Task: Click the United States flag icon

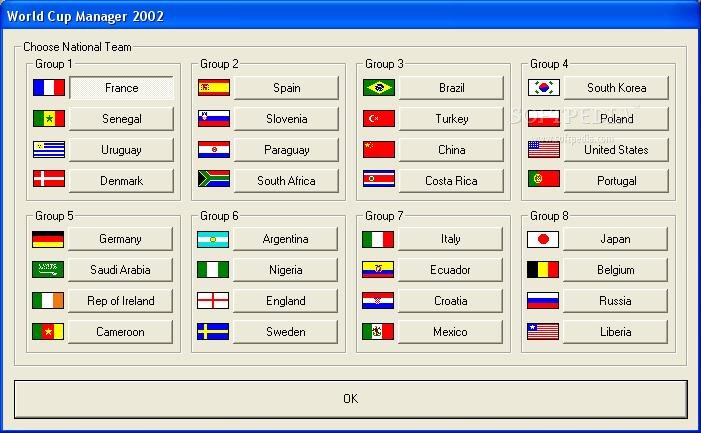Action: [544, 150]
